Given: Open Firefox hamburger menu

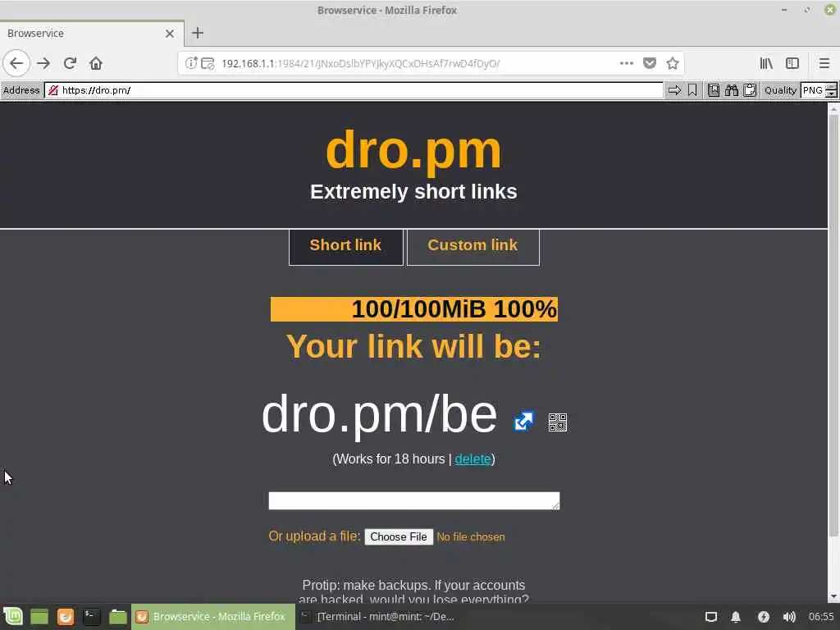Looking at the screenshot, I should pos(824,63).
